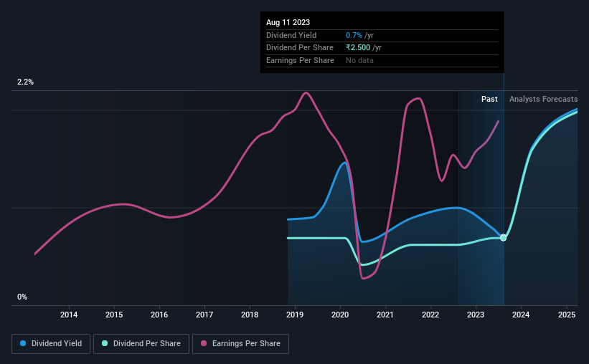Click the 2019 x-axis year label

click(295, 315)
